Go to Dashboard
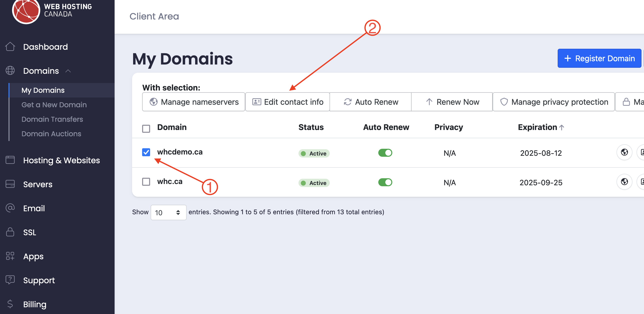Viewport: 644px width, 314px height. coord(46,47)
